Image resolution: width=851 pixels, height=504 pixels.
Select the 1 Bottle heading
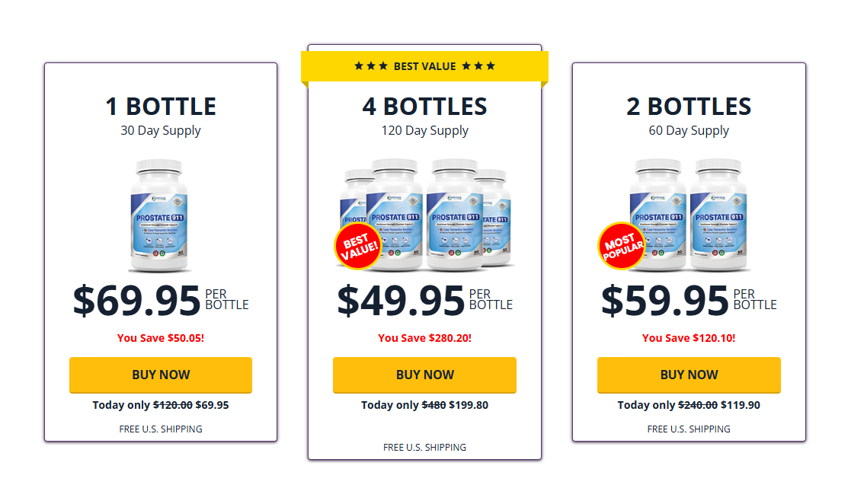[x=161, y=107]
